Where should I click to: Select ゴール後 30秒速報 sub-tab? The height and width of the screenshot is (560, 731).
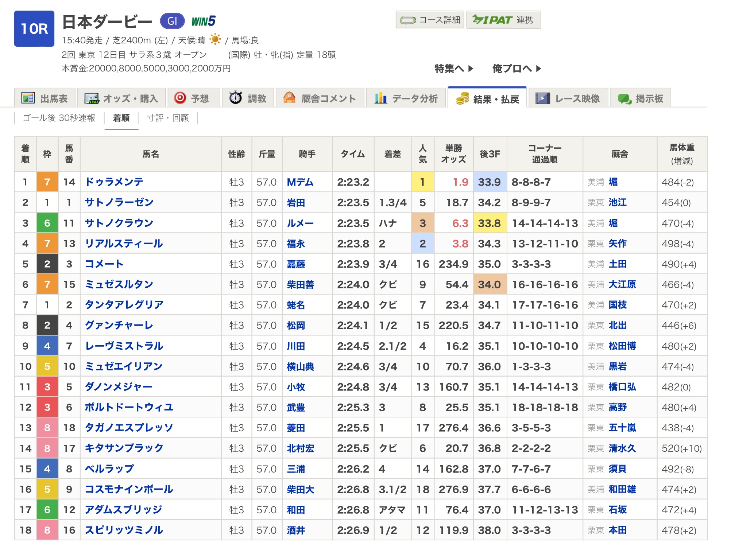[59, 118]
